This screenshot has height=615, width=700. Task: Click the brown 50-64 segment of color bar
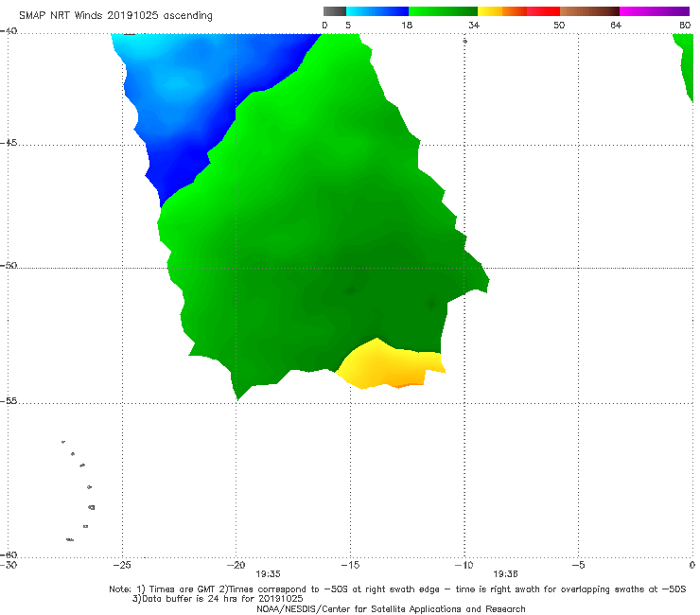coord(589,11)
